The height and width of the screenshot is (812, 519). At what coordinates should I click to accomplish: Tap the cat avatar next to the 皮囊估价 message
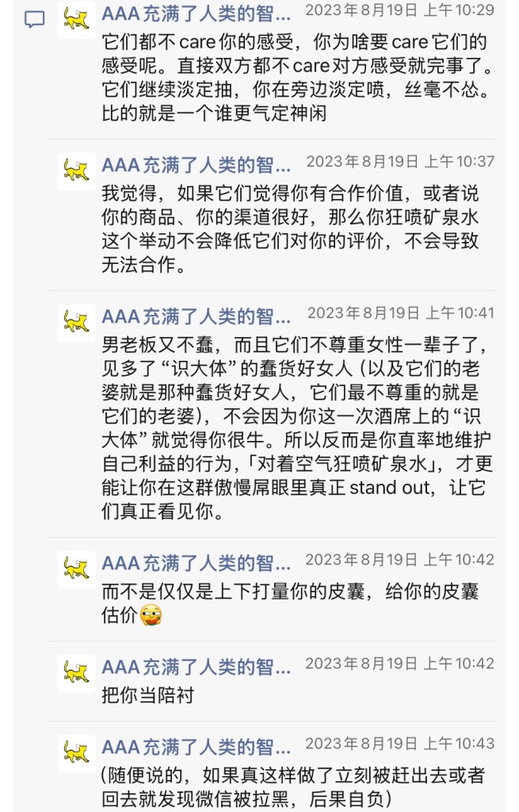tap(77, 569)
